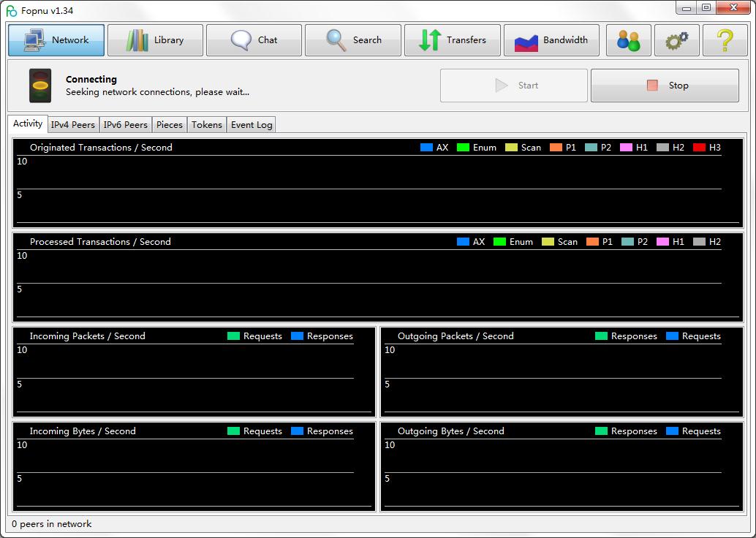Show the Bandwidth section

tap(551, 40)
